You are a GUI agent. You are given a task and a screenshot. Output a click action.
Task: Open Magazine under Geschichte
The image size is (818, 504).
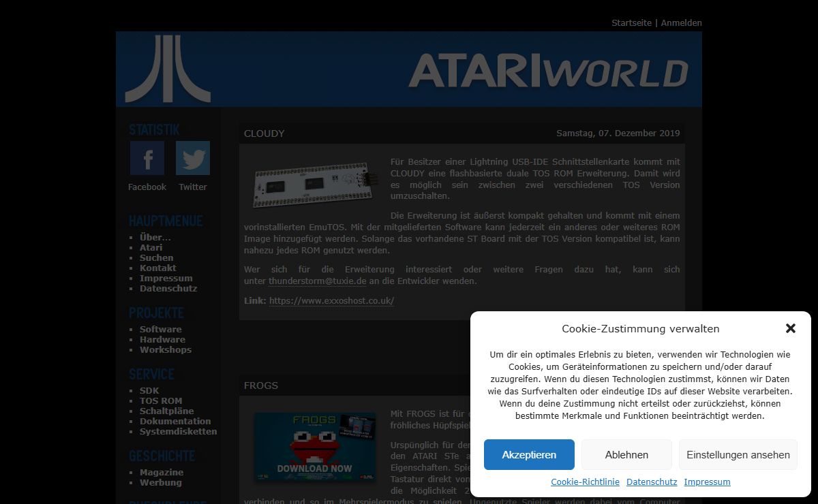click(162, 472)
